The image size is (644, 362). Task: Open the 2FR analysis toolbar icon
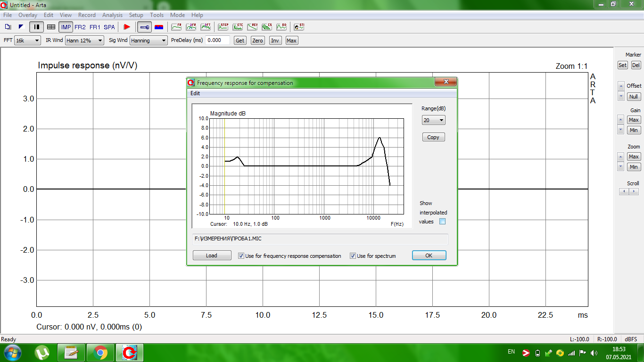(191, 27)
